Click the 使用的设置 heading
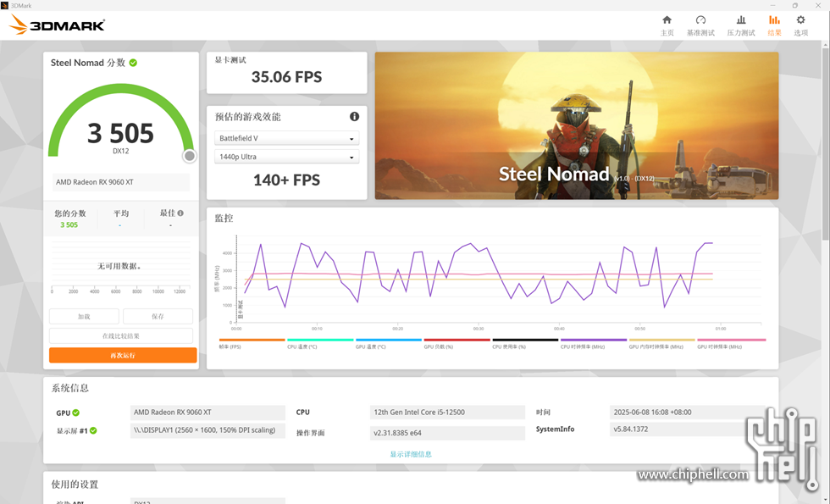 click(x=75, y=485)
